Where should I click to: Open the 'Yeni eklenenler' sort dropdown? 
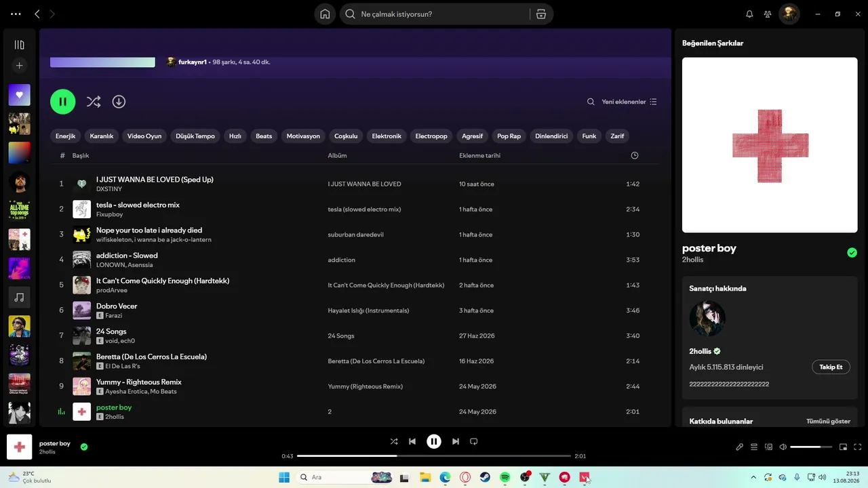(629, 102)
